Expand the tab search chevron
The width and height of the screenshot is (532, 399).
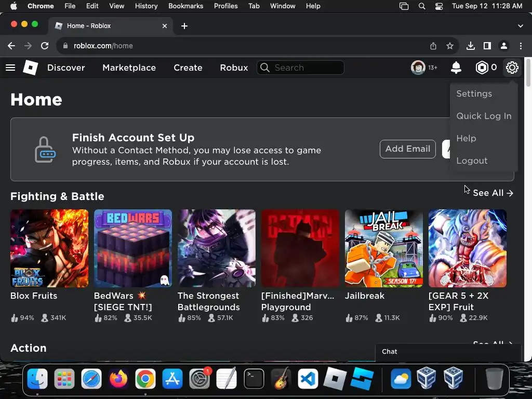521,26
